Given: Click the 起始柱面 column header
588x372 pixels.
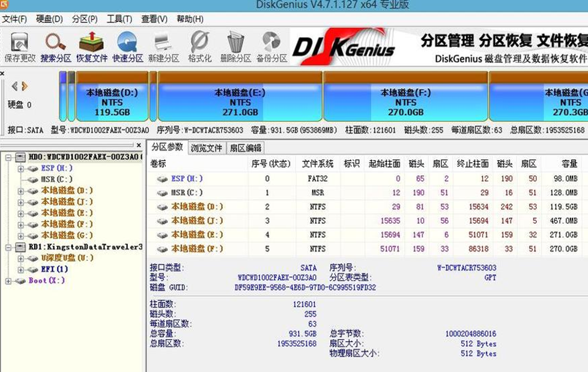Looking at the screenshot, I should click(384, 164).
